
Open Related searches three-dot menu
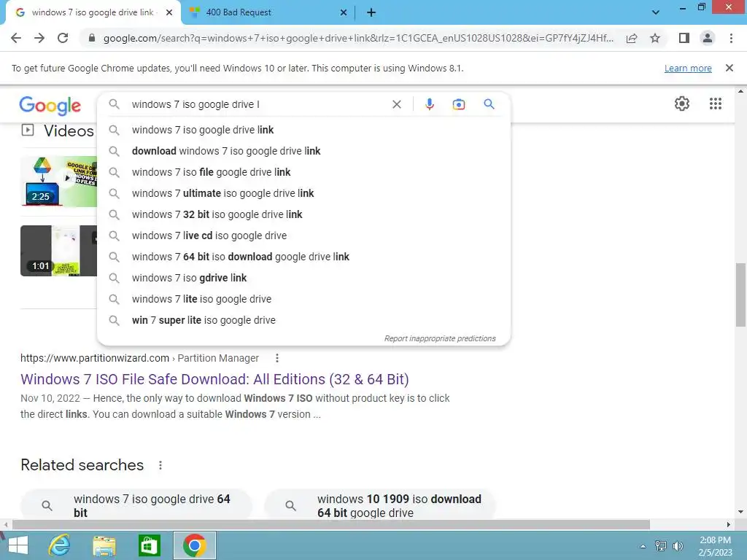coord(160,465)
